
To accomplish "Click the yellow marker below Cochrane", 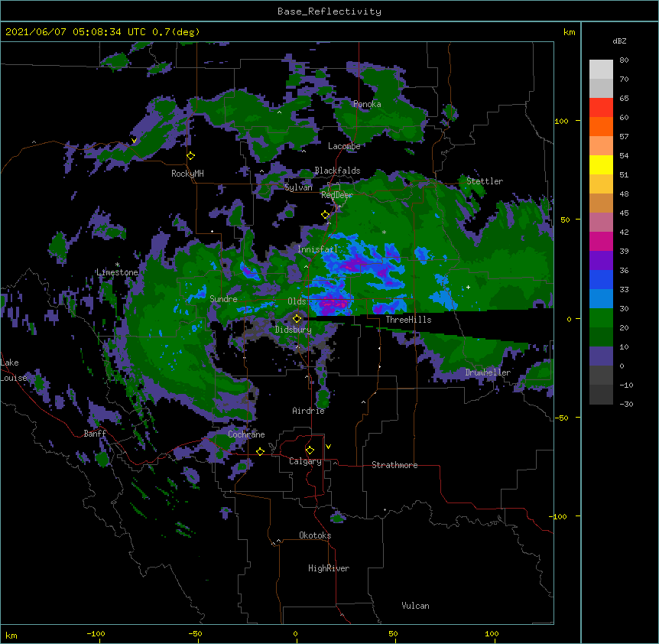I will (260, 451).
